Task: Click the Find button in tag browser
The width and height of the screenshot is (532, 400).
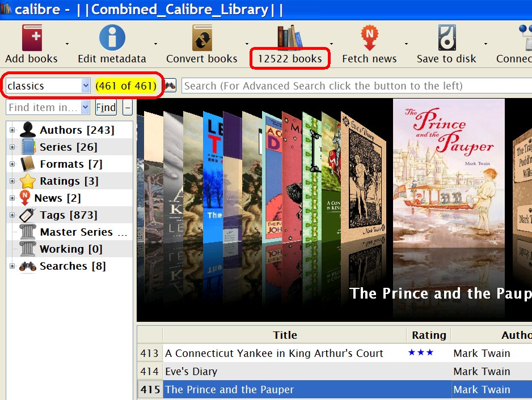Action: coord(106,108)
